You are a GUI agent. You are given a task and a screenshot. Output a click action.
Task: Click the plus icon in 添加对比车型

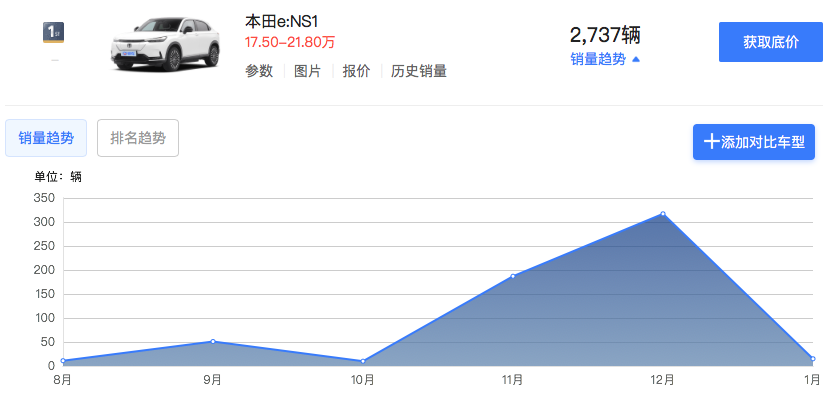711,142
